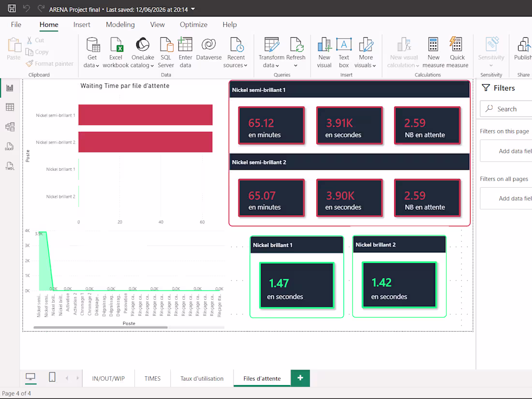
Task: Click the 1.47 en secondes card
Action: tap(297, 285)
